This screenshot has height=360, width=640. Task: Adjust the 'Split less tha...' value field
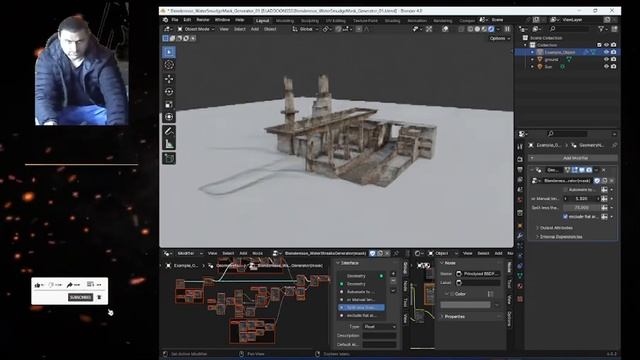tap(582, 208)
